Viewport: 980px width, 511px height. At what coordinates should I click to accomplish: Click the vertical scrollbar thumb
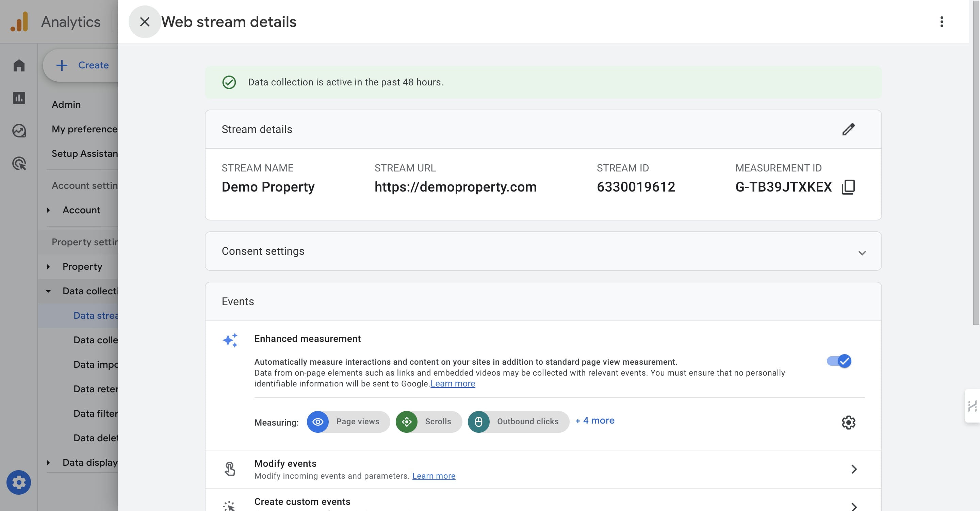(x=976, y=163)
